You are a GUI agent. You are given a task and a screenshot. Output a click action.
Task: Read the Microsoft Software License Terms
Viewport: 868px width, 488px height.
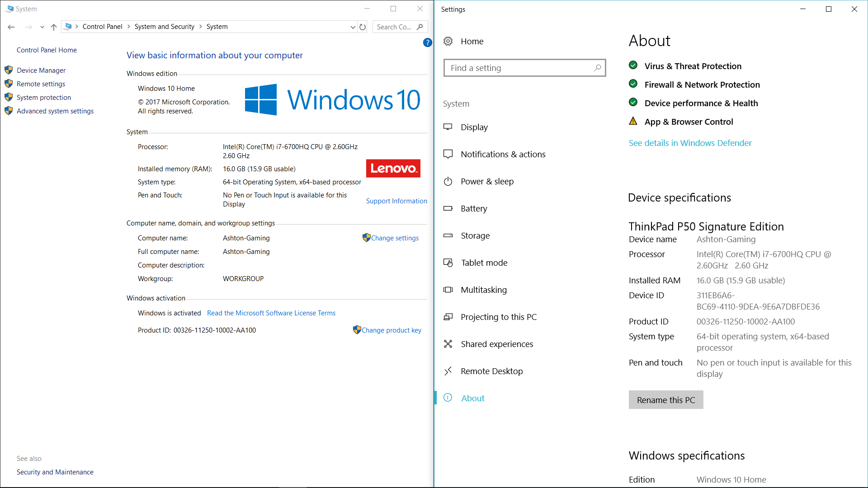coord(271,313)
